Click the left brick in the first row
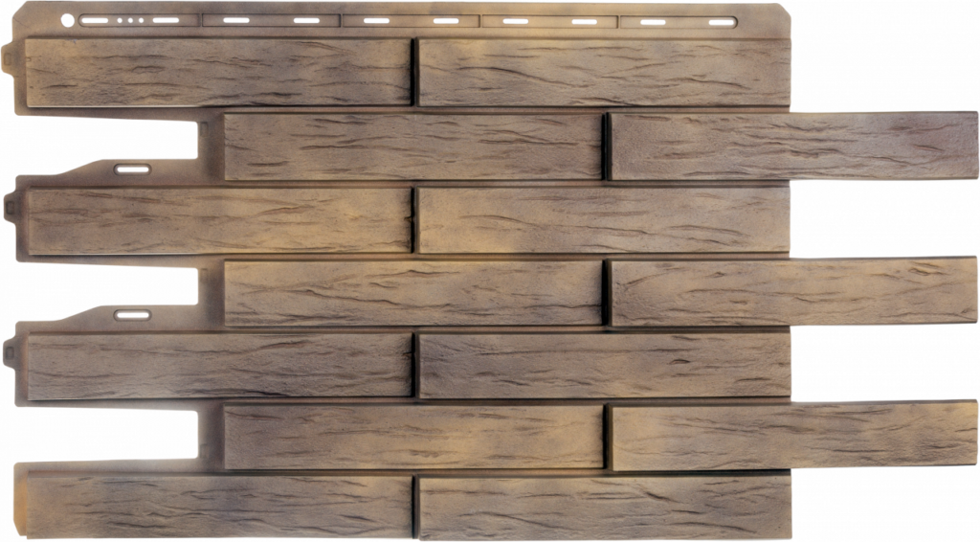Image resolution: width=980 pixels, height=542 pixels. pos(217,72)
